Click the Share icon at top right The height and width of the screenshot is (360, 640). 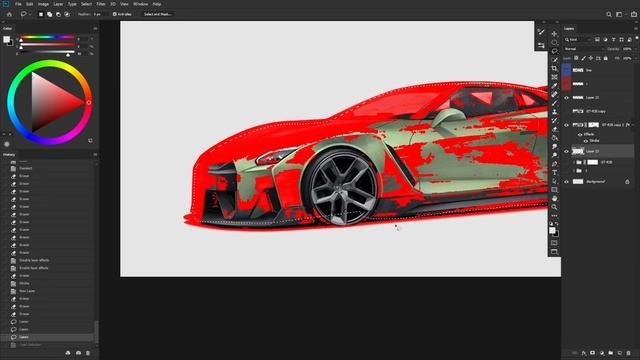point(633,14)
